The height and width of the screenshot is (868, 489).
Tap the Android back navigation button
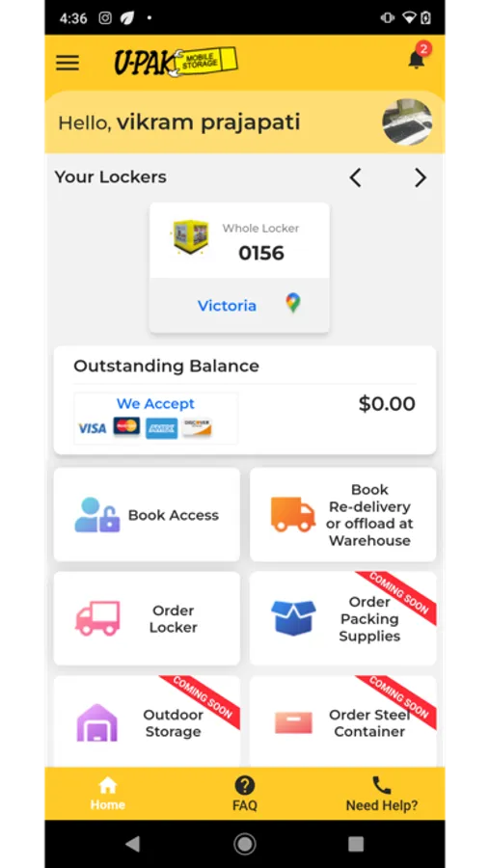[x=133, y=844]
